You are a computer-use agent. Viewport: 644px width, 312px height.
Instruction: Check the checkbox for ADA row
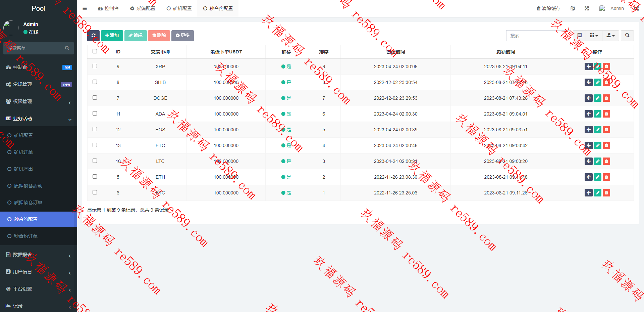click(x=95, y=114)
